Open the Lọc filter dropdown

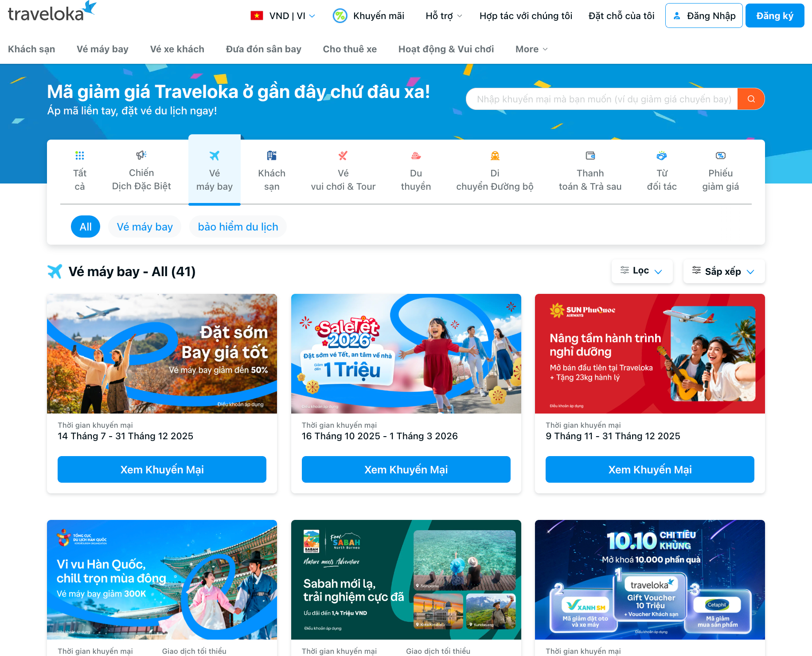(x=642, y=271)
